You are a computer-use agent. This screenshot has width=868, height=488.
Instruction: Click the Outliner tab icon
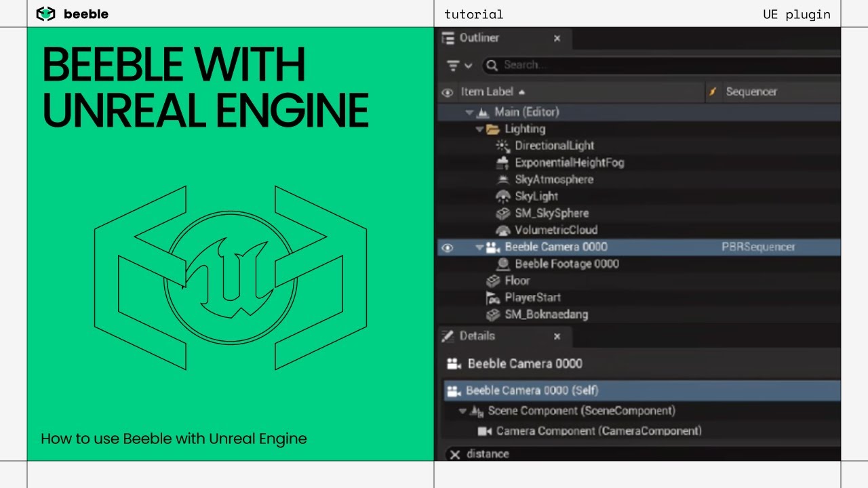click(448, 38)
